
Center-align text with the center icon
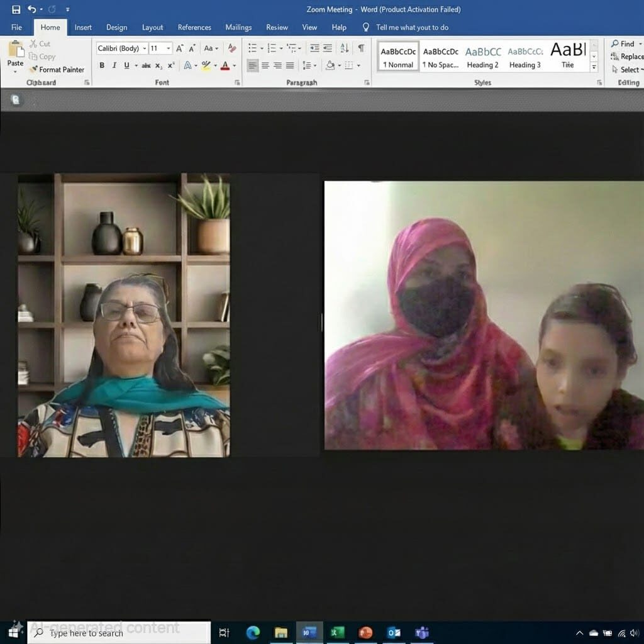[x=265, y=65]
